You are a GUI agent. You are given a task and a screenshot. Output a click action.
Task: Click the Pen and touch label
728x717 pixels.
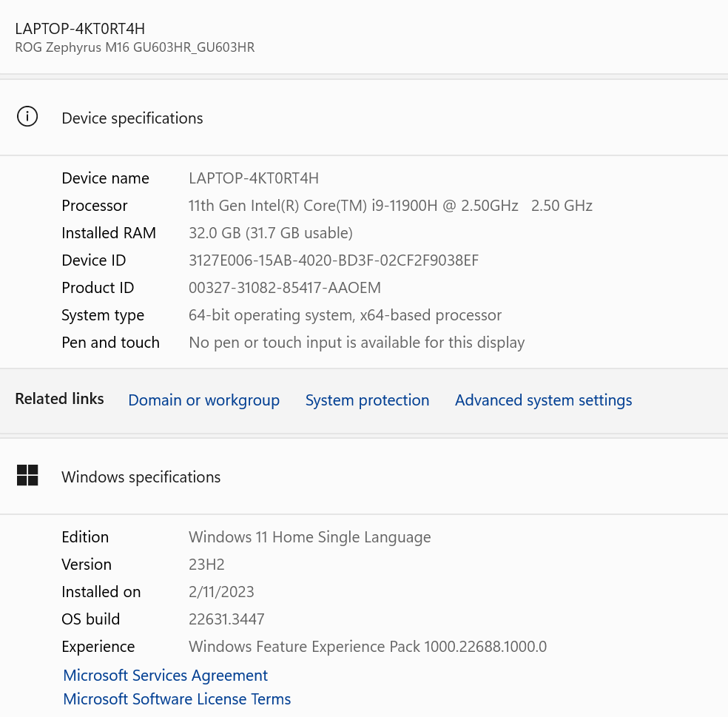click(110, 343)
